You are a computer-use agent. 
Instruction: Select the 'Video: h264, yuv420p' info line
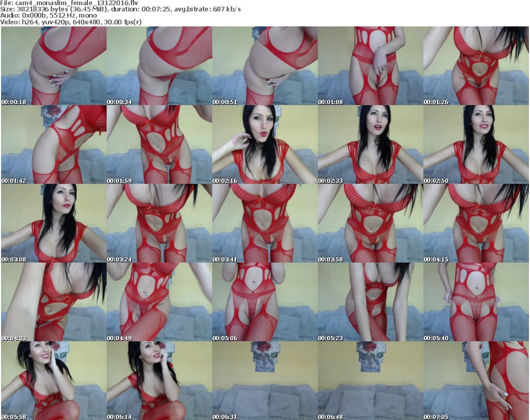[71, 22]
